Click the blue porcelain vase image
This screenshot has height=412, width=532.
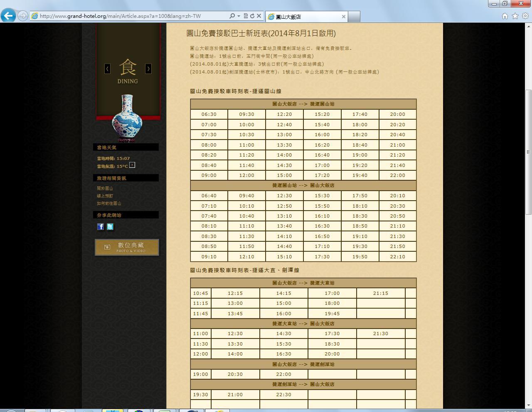pyautogui.click(x=127, y=118)
